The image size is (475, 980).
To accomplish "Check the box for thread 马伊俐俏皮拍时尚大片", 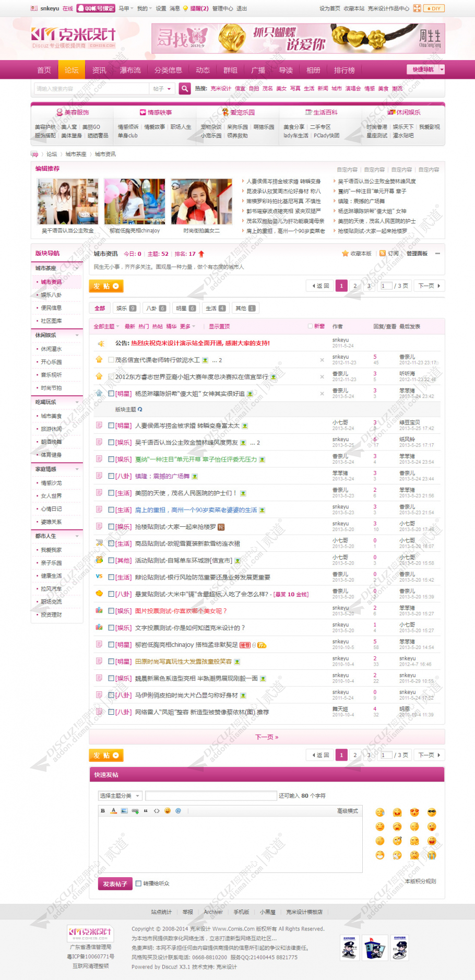I will (x=111, y=695).
